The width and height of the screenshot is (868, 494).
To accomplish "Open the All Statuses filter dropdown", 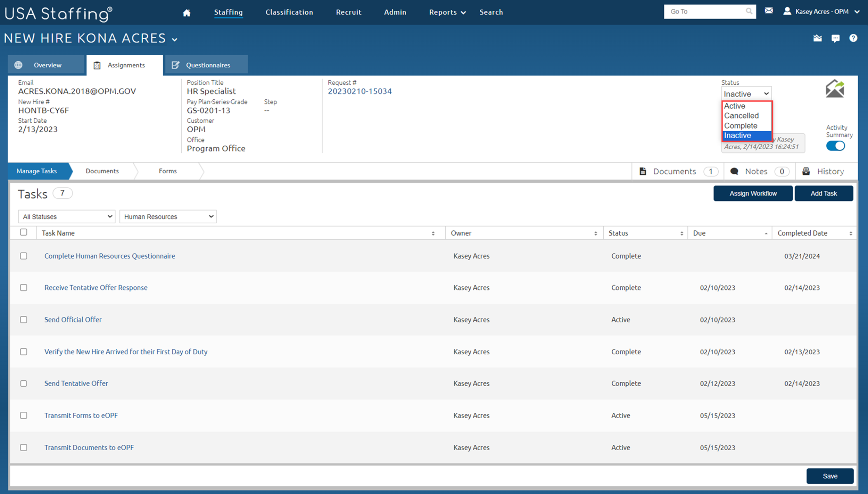I will click(67, 216).
